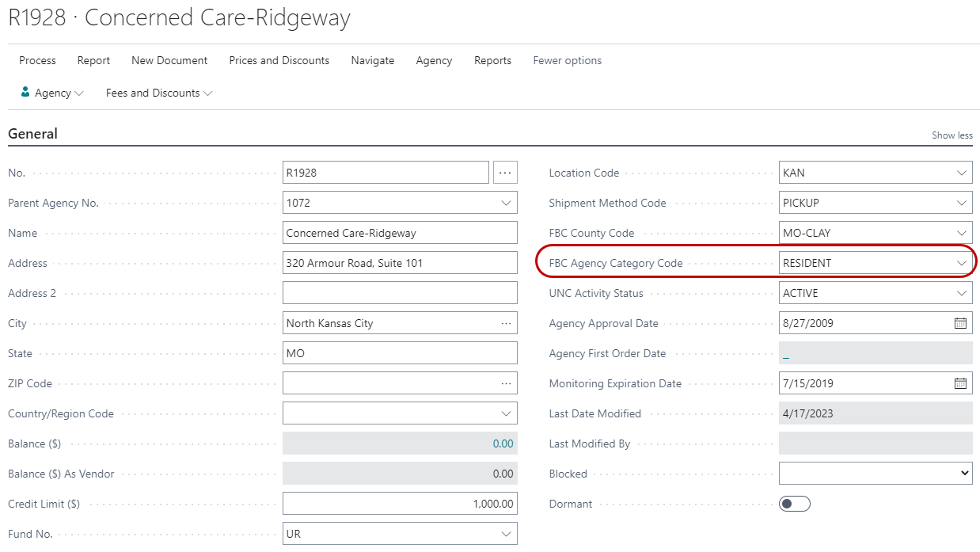
Task: Click the ellipsis lookup in ZIP Code field
Action: [506, 383]
